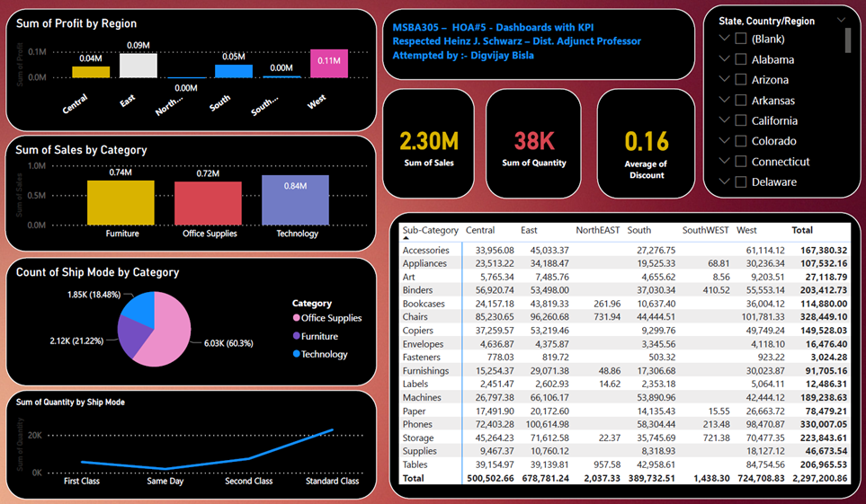Select the Binders row label
This screenshot has height=504, width=866.
click(418, 290)
